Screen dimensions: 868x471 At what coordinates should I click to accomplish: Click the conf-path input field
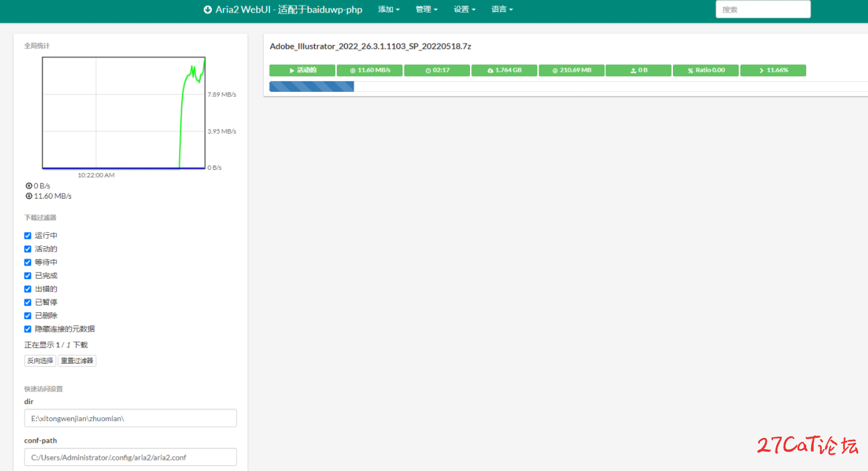pyautogui.click(x=131, y=457)
